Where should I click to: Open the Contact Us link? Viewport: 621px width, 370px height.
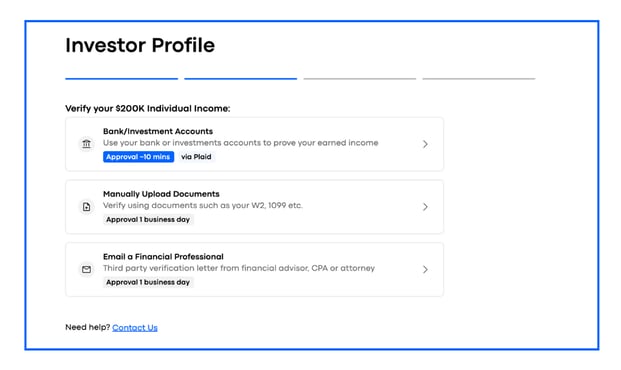coord(135,328)
